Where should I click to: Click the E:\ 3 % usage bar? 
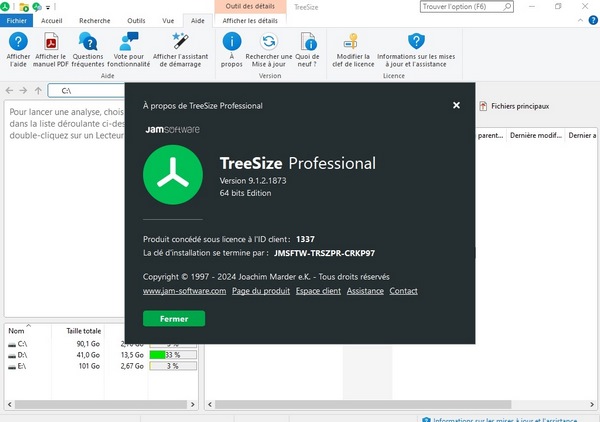click(173, 366)
